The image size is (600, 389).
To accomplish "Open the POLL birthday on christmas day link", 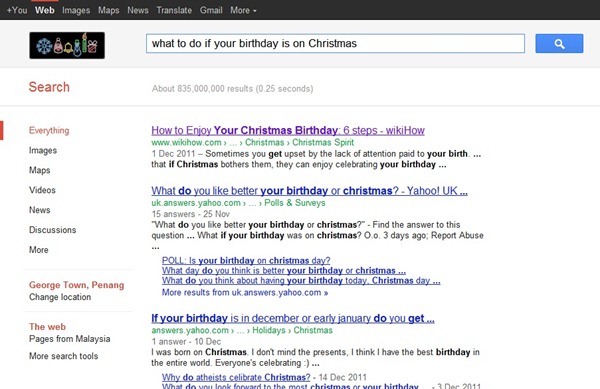I will (x=246, y=260).
